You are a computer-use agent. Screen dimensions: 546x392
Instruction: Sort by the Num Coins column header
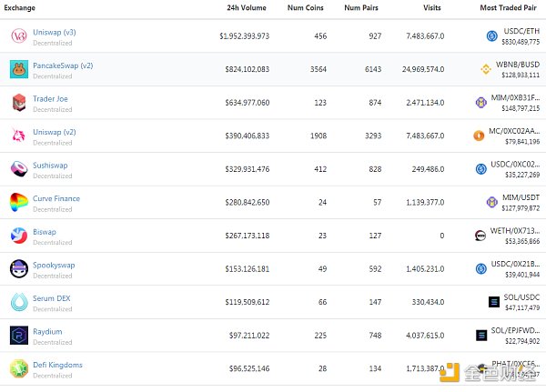tap(306, 7)
